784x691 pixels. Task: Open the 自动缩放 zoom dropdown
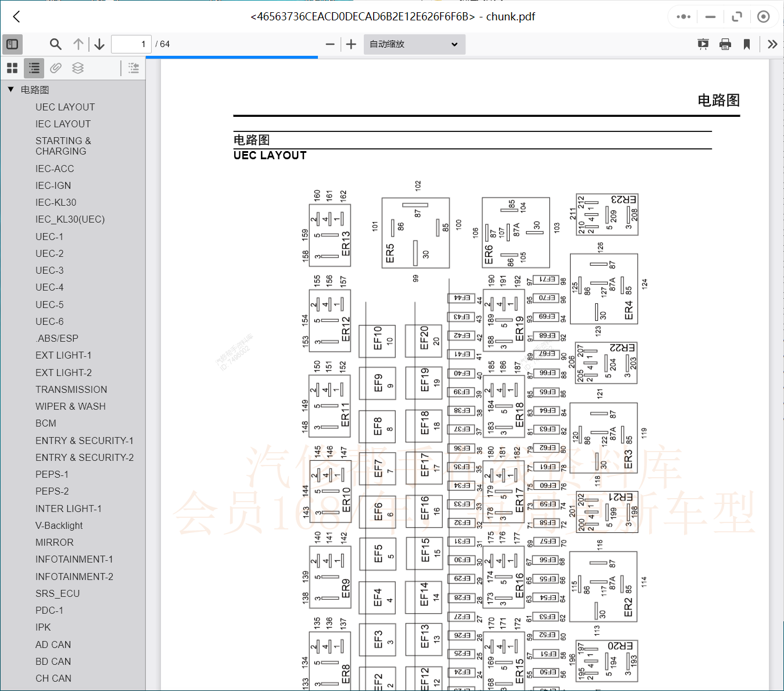414,44
